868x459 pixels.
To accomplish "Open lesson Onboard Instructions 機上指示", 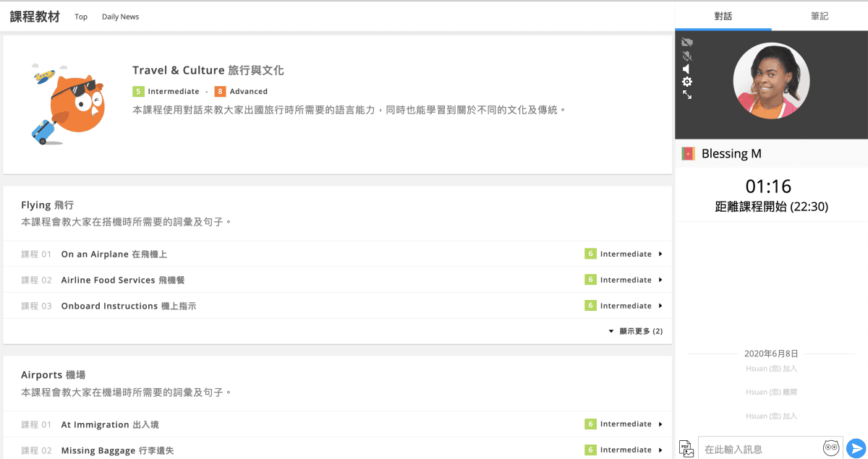I will (x=129, y=306).
